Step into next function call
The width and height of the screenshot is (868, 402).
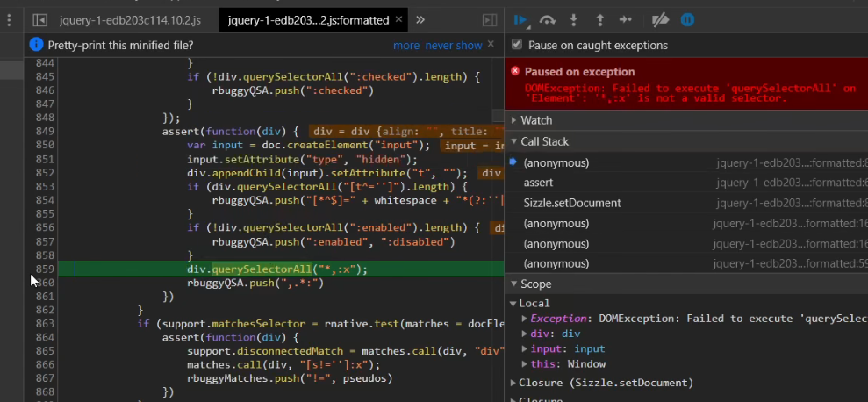pos(574,19)
